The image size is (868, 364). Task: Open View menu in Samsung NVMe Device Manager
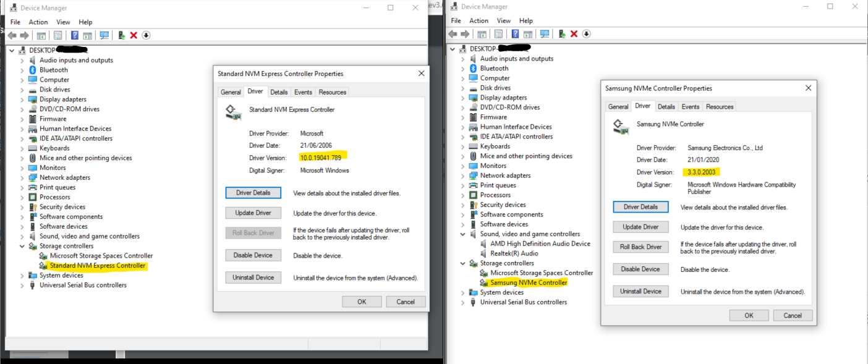tap(504, 21)
